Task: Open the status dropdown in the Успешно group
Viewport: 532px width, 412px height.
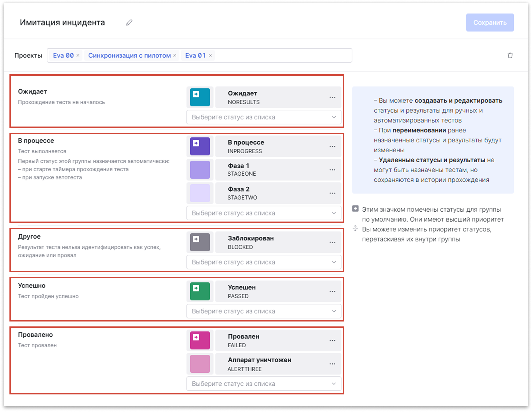Action: [264, 311]
